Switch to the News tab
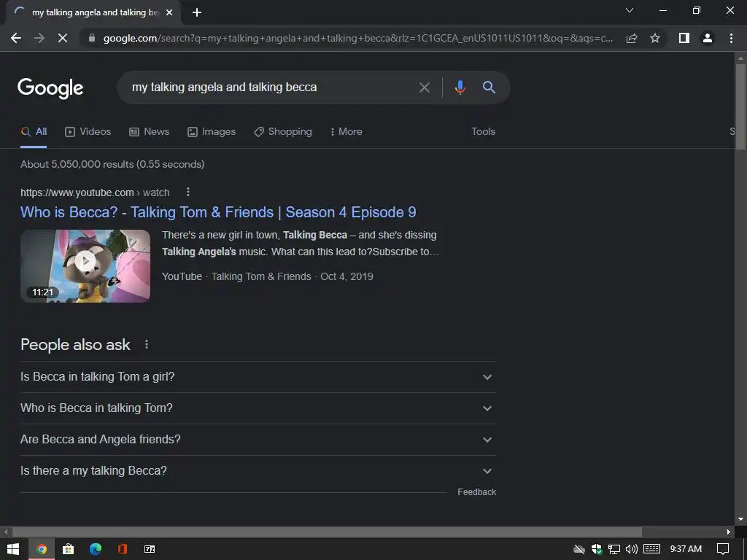The height and width of the screenshot is (560, 747). tap(149, 132)
